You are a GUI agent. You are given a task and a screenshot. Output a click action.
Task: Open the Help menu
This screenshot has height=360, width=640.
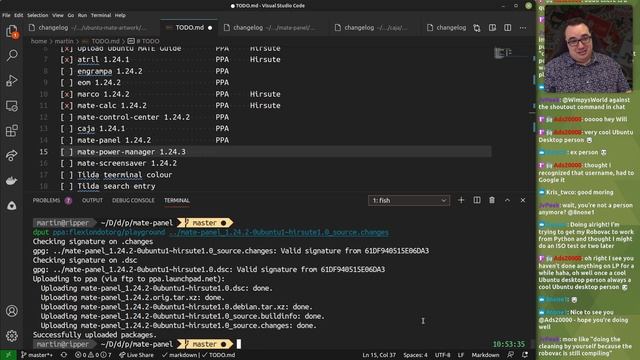tap(120, 15)
